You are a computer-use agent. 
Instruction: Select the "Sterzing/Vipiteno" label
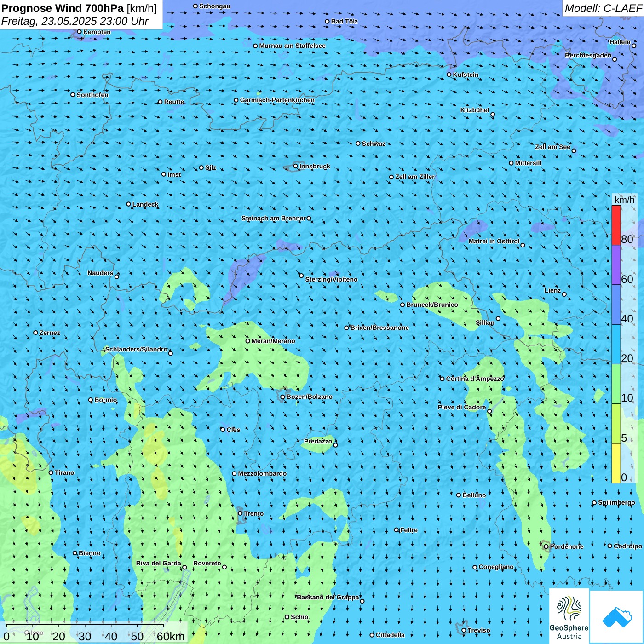331,279
